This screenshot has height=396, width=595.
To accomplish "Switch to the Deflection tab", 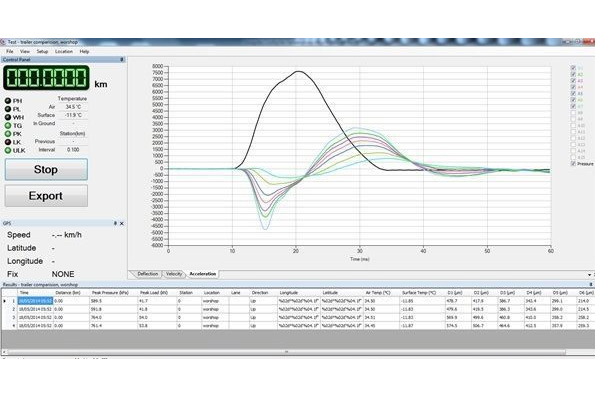I will tap(148, 274).
